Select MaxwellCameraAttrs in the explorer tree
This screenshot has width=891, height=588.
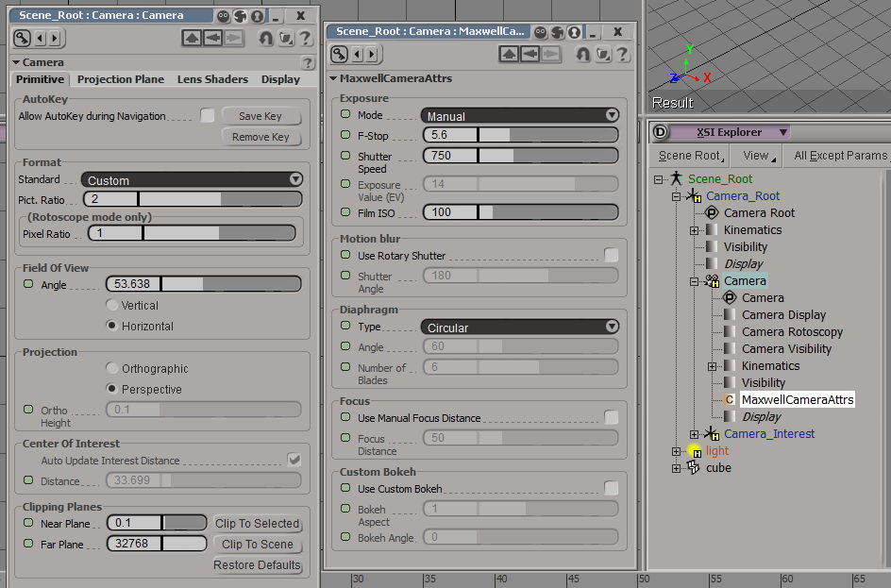coord(797,400)
